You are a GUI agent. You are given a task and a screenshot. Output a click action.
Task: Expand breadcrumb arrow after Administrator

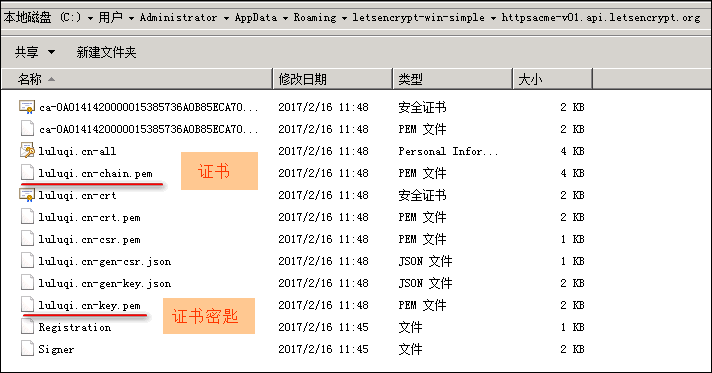pos(226,18)
